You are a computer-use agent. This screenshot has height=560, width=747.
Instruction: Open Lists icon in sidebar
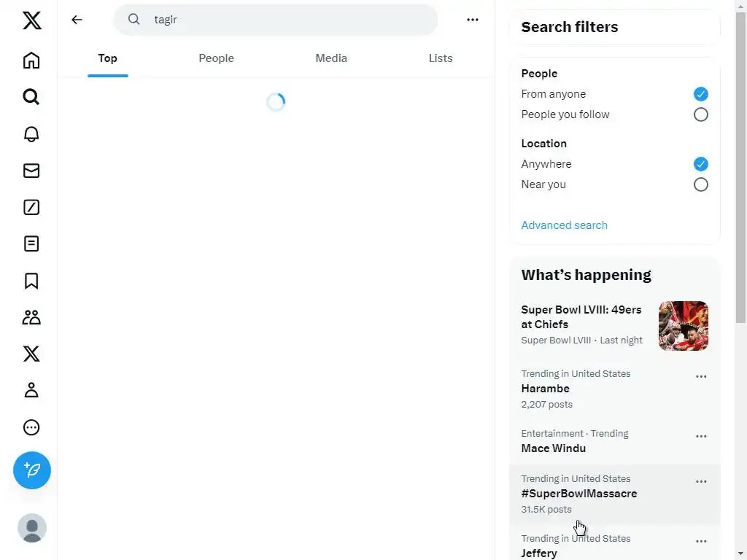coord(31,244)
